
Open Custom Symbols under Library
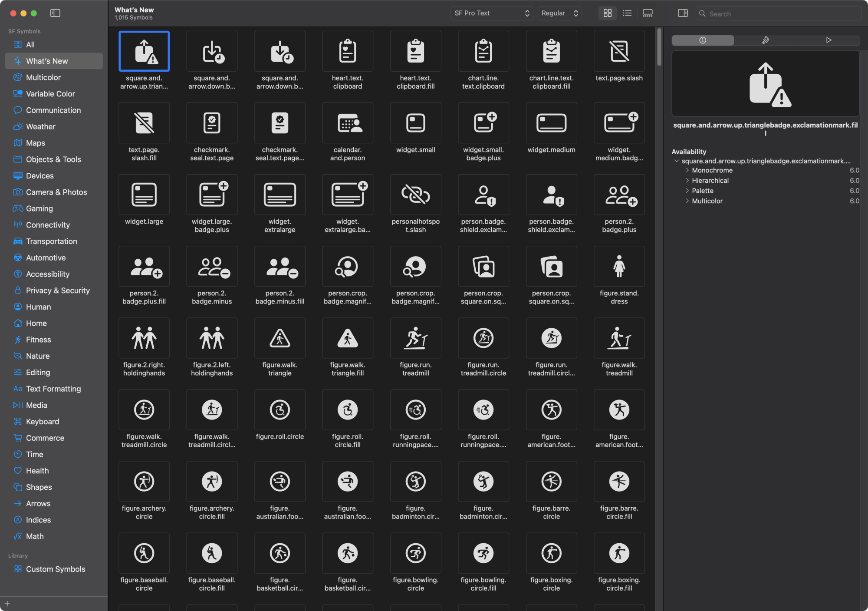(x=55, y=569)
